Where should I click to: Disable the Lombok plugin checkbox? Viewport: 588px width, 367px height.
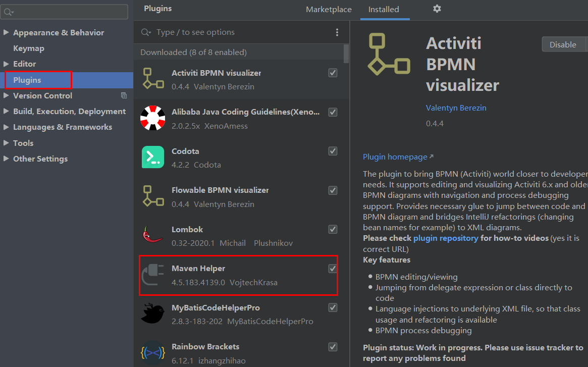[x=333, y=229]
